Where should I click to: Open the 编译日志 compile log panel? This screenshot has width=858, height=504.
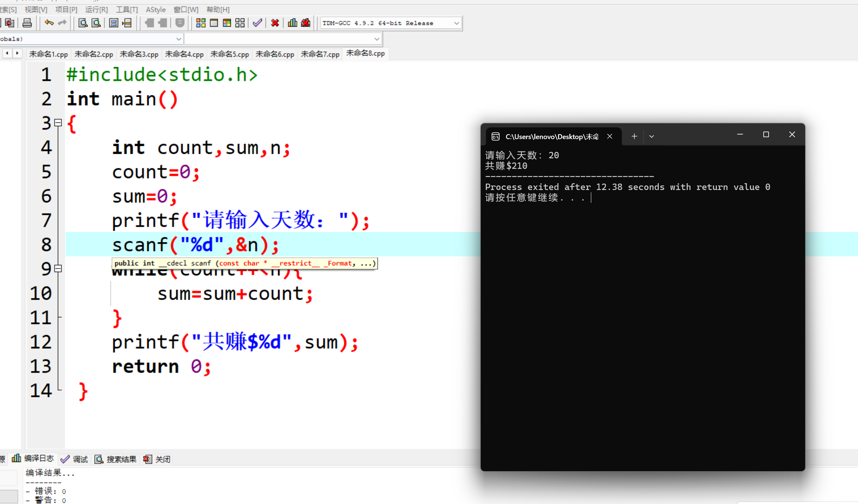[33, 458]
